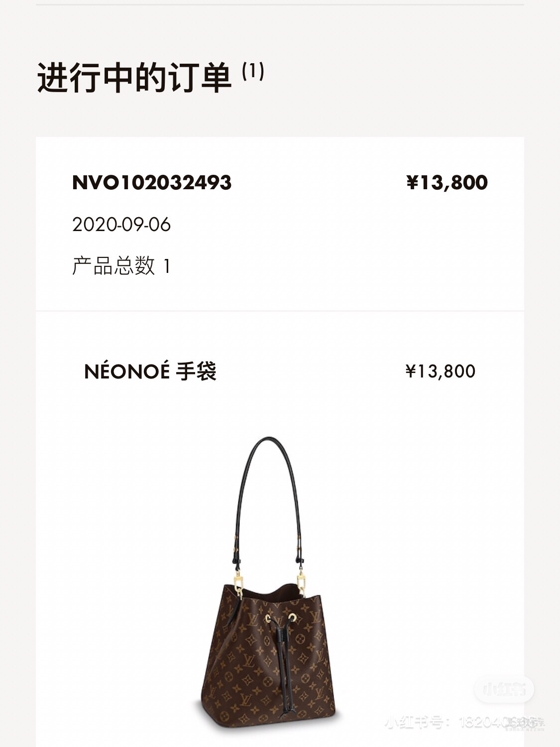Tap the (1) order count badge

[x=253, y=72]
